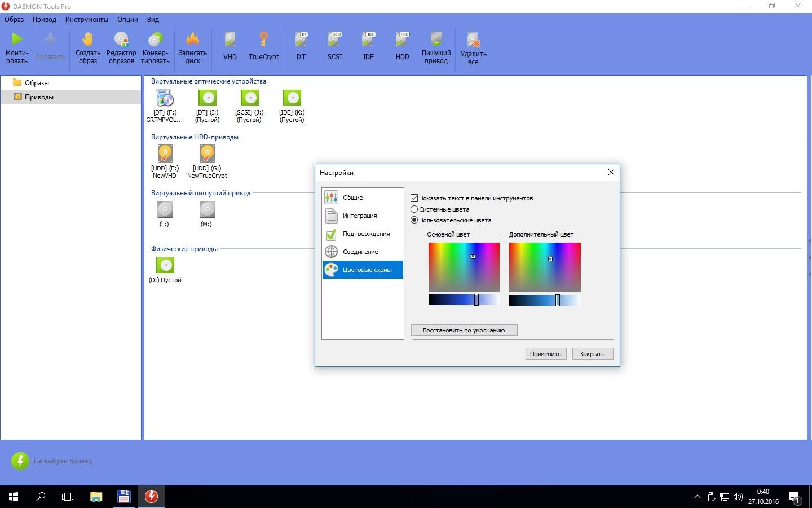The height and width of the screenshot is (508, 812).
Task: Open Цветовые схемы settings section
Action: 363,270
